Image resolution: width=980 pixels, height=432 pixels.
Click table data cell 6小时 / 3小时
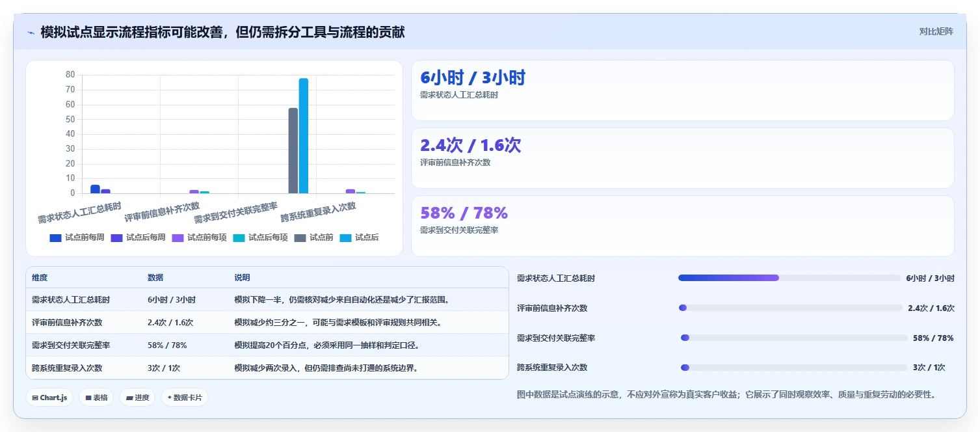172,300
